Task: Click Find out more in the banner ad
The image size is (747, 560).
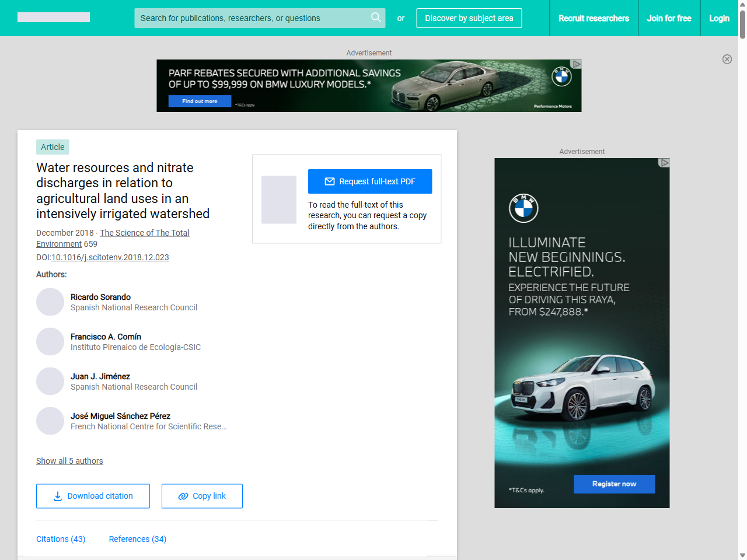Action: 200,101
